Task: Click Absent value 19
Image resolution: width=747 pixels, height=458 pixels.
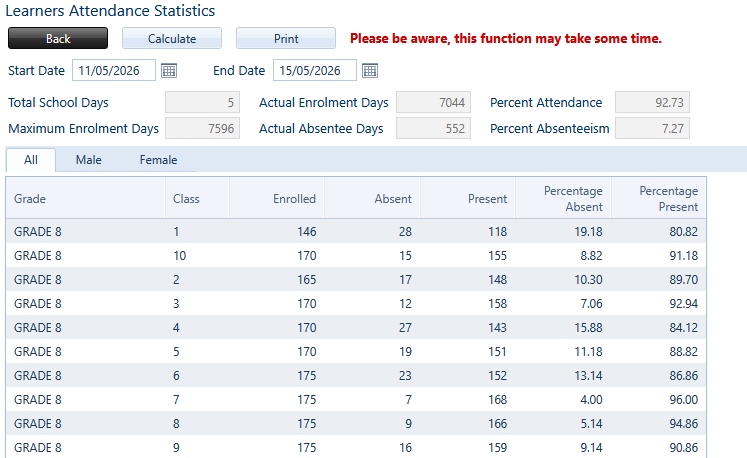Action: [x=405, y=351]
